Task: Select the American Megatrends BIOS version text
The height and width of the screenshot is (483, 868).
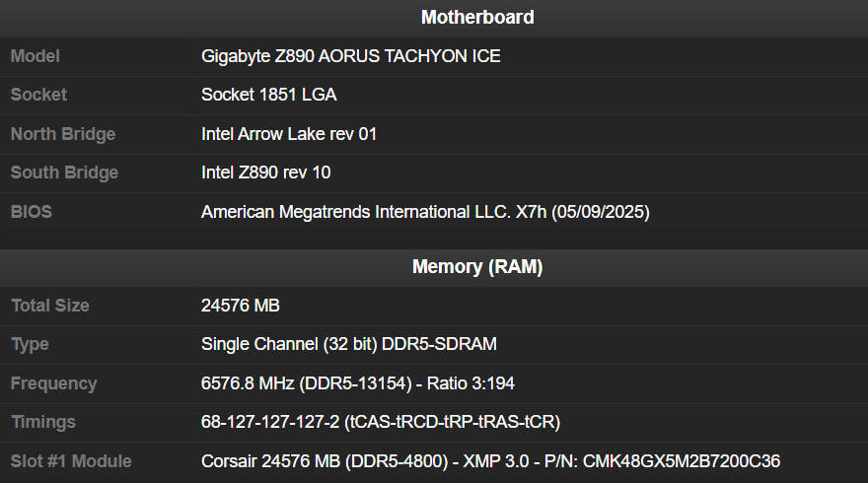Action: [425, 212]
